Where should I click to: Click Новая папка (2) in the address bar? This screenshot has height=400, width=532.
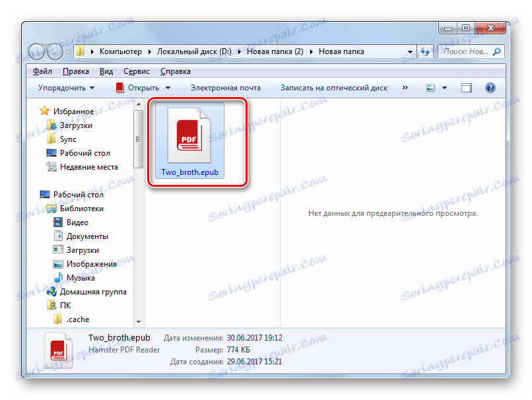click(275, 51)
